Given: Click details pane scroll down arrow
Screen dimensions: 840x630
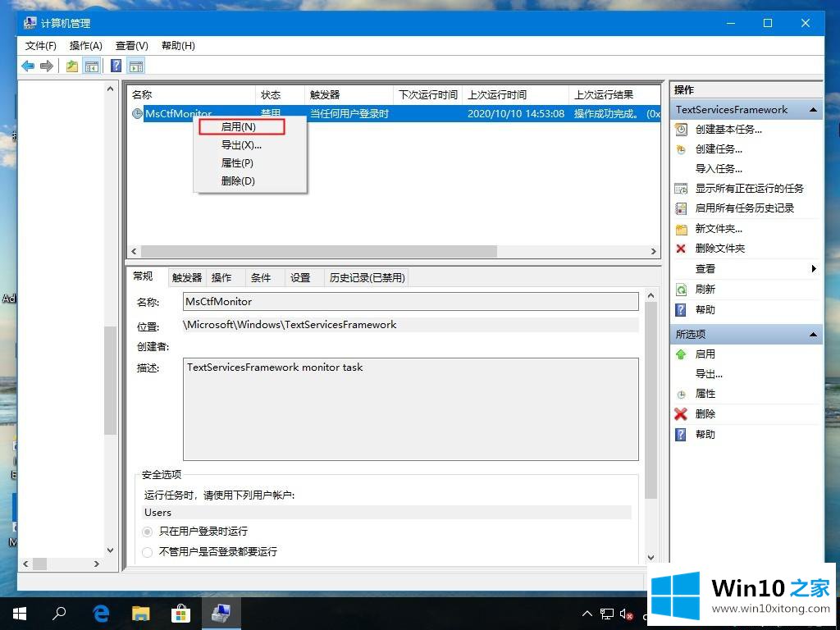Looking at the screenshot, I should point(651,557).
